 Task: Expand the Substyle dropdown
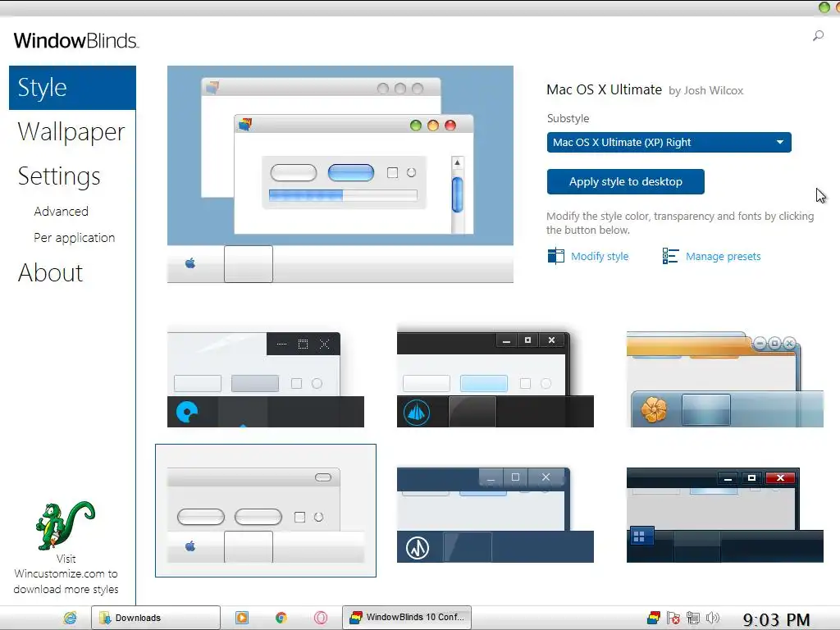669,143
